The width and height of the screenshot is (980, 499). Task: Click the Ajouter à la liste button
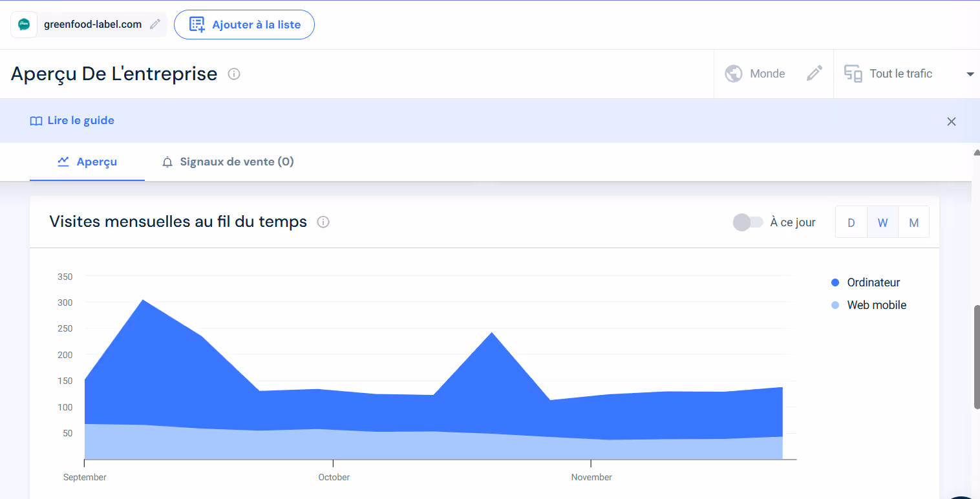point(244,25)
